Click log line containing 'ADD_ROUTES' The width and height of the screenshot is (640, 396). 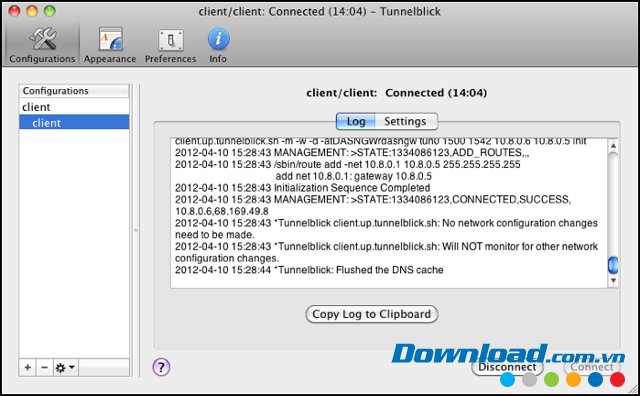[x=352, y=153]
